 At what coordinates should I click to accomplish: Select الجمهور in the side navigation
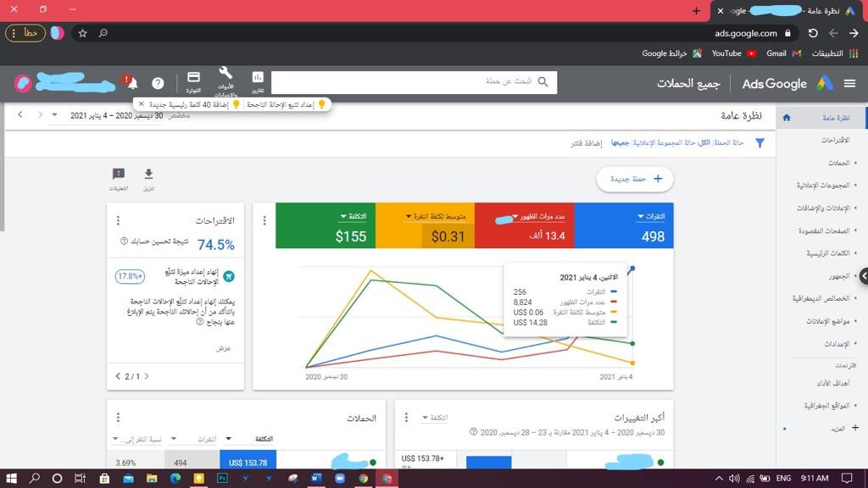point(838,275)
